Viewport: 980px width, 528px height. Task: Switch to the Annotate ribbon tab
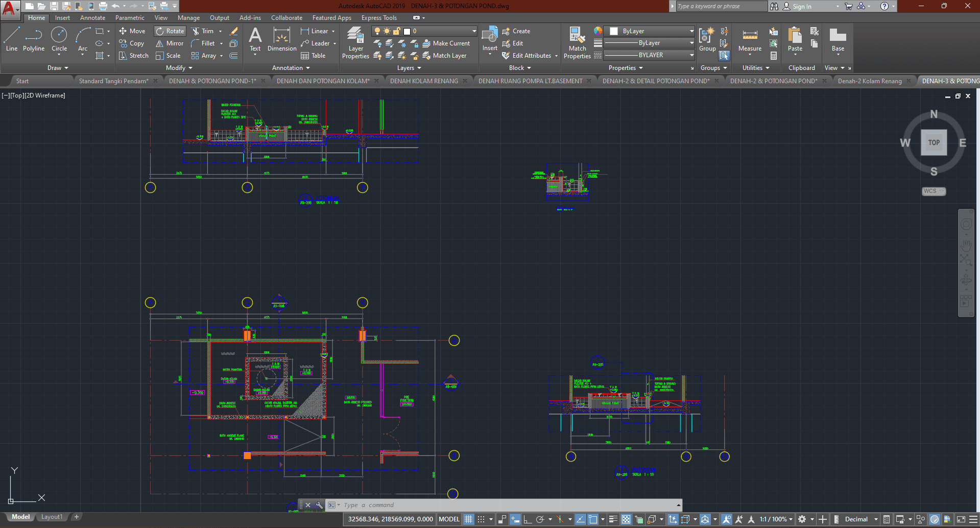click(x=92, y=18)
